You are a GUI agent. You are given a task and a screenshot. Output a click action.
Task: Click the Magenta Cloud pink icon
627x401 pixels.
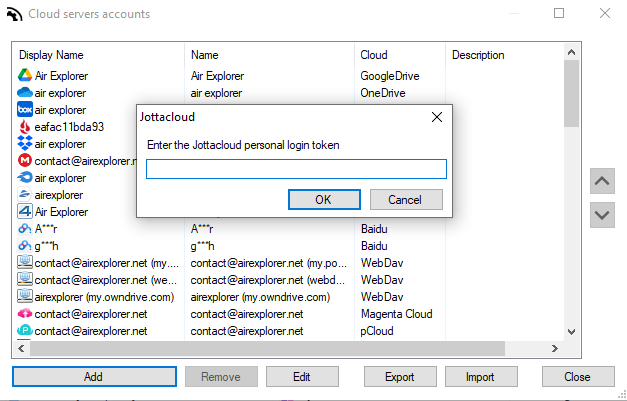coord(25,313)
